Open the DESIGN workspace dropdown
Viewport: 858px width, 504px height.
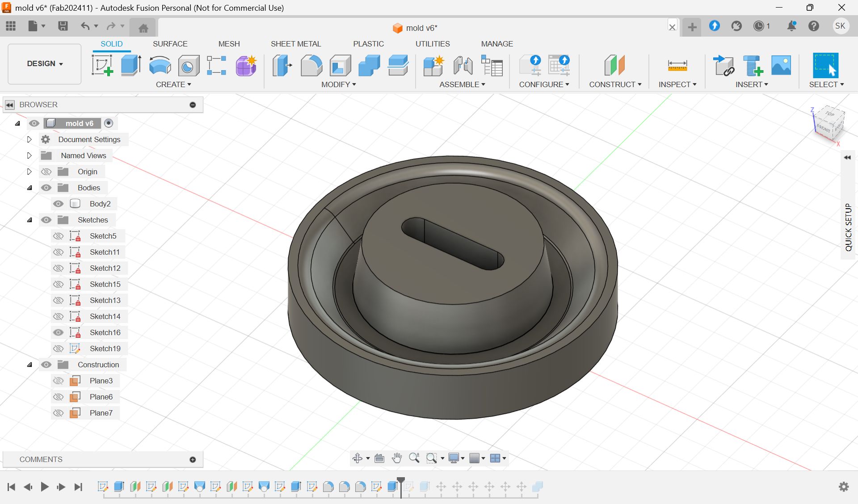pos(45,63)
